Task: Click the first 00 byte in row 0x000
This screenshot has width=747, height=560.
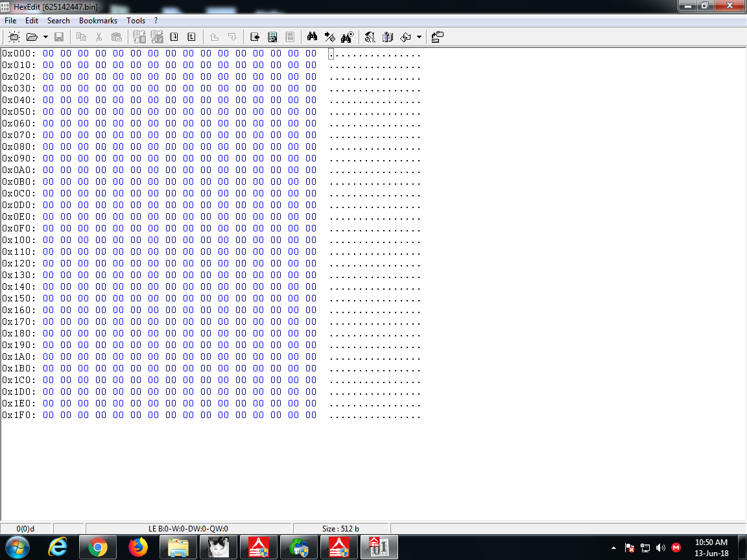Action: pos(48,53)
